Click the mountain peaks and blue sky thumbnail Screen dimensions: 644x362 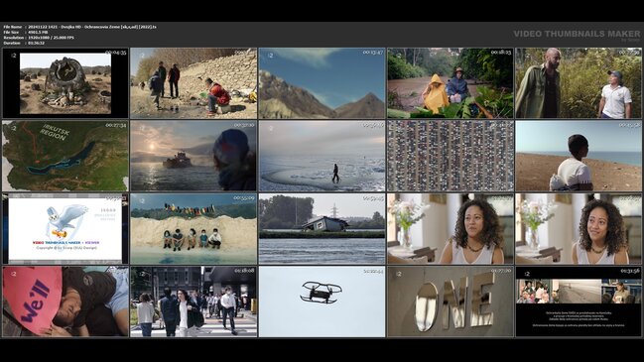point(322,83)
